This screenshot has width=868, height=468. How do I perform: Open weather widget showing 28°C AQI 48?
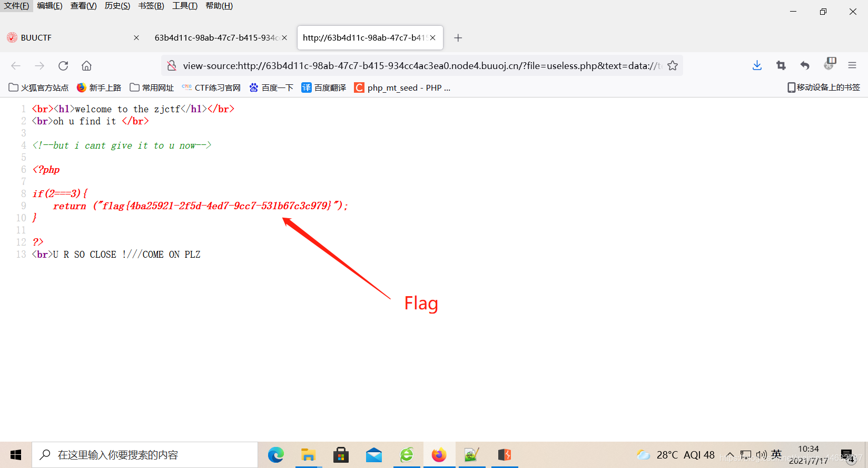pos(676,455)
